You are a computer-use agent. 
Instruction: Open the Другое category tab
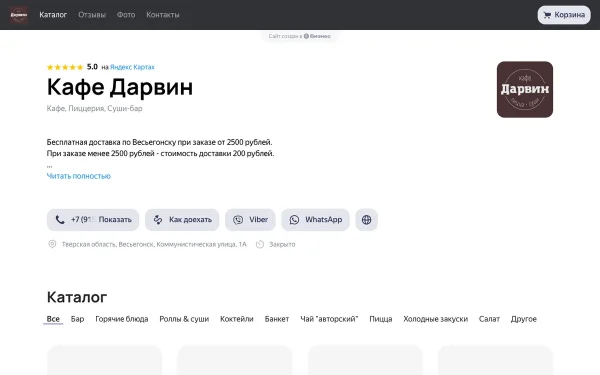[523, 319]
